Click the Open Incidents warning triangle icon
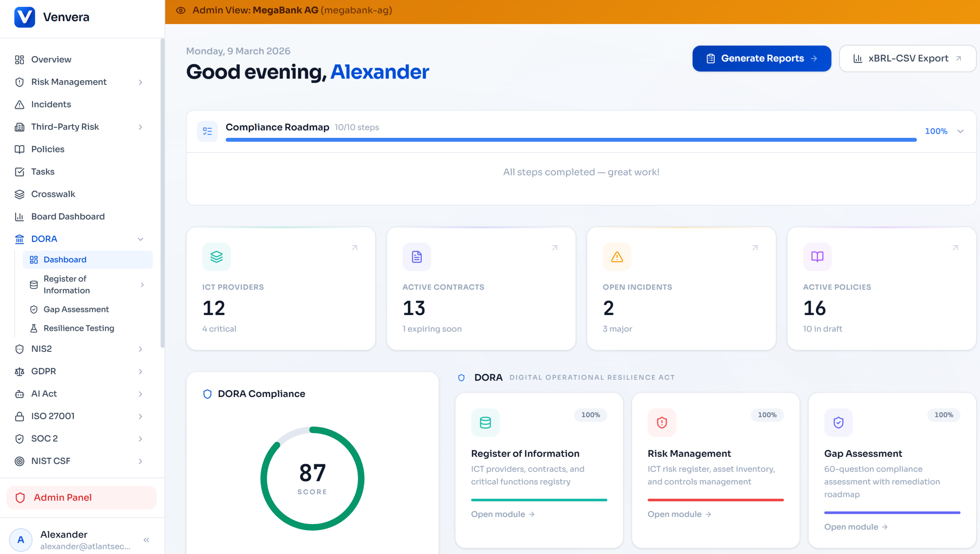The image size is (980, 554). [617, 257]
